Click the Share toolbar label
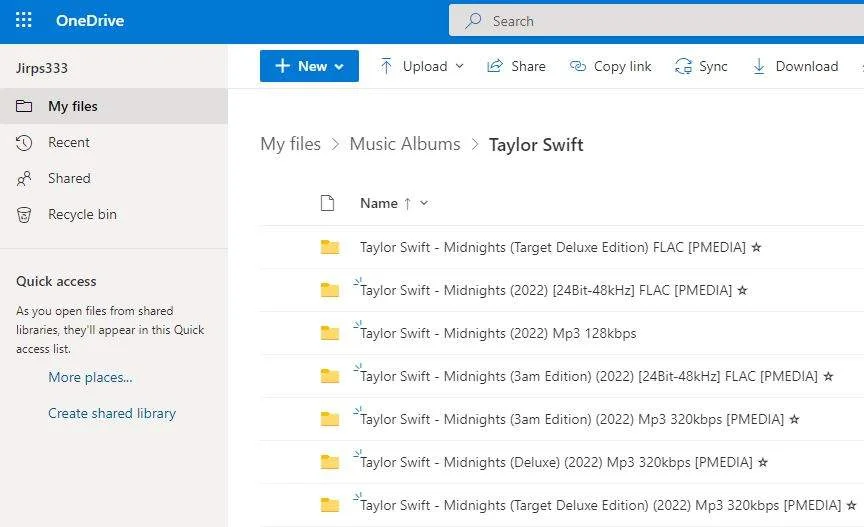The width and height of the screenshot is (864, 527). click(x=528, y=66)
